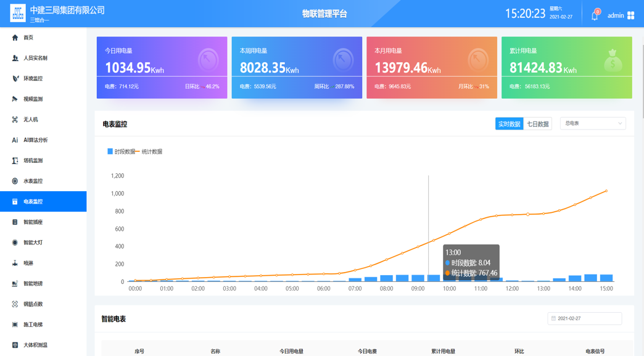Open the drone (无人机) sidebar icon
This screenshot has height=356, width=644.
(x=15, y=120)
